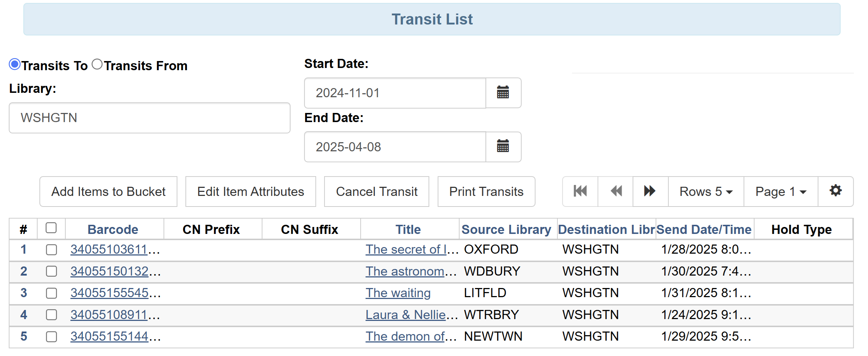This screenshot has height=356, width=868.
Task: Go to the previous page of results
Action: (x=615, y=191)
